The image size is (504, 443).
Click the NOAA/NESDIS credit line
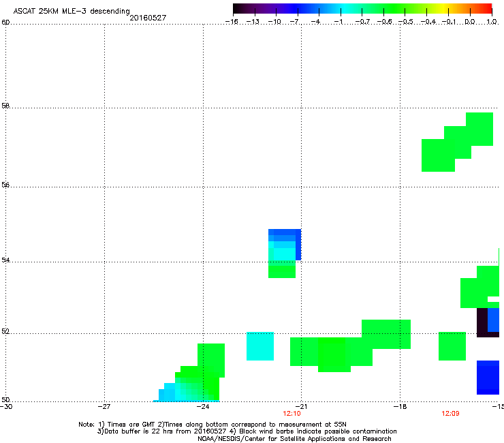tap(294, 439)
